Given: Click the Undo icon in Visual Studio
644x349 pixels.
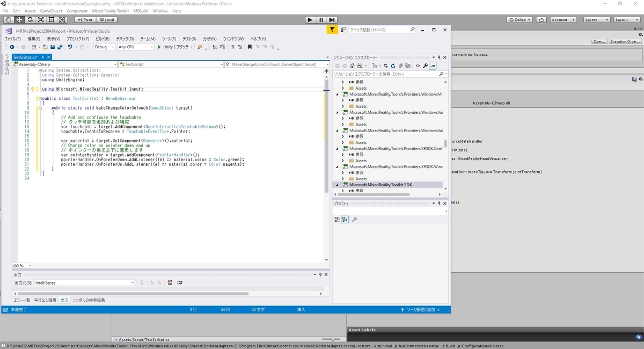Looking at the screenshot, I should 70,47.
